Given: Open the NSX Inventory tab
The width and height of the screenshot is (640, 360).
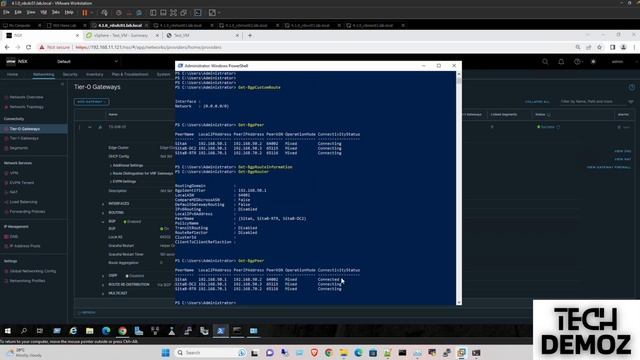Looking at the screenshot, I should tap(94, 74).
